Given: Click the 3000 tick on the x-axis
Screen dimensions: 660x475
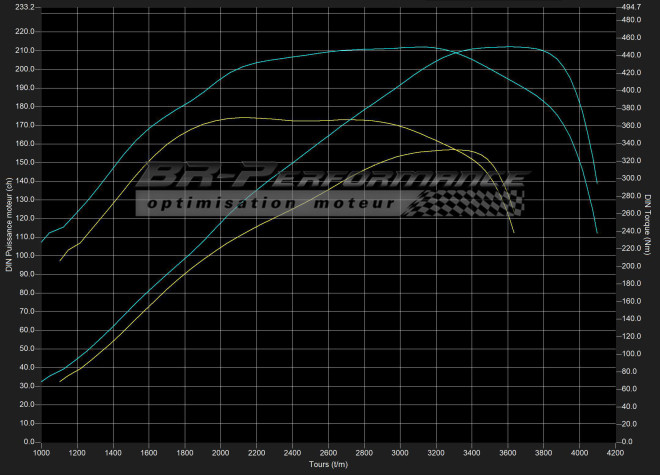Looking at the screenshot, I should (x=400, y=453).
